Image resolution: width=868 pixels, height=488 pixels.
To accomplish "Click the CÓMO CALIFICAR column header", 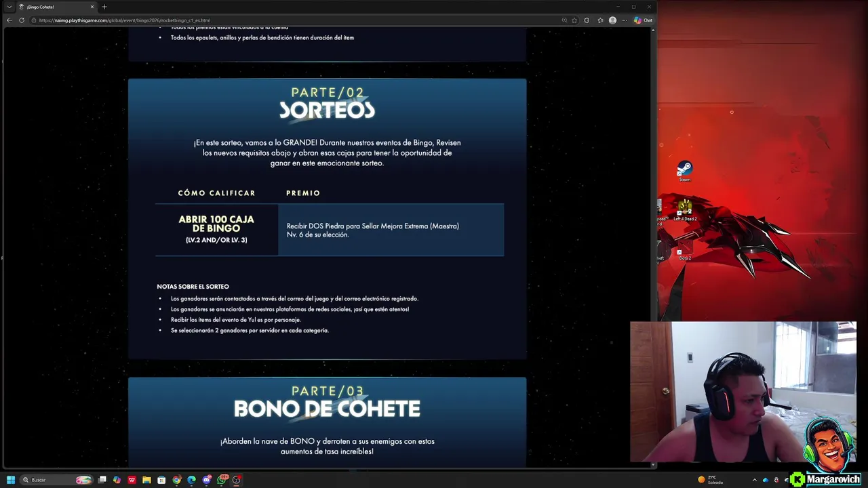I will (216, 193).
